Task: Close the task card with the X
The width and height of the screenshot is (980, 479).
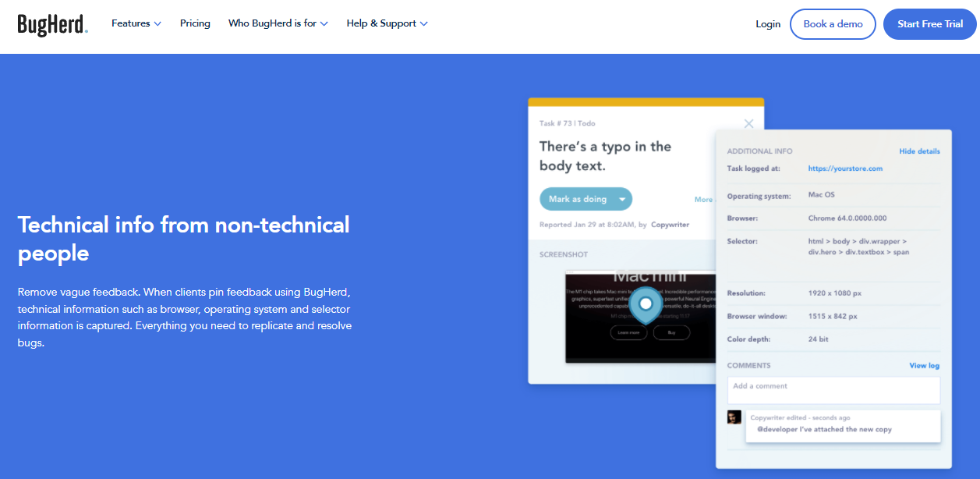Action: pos(748,123)
